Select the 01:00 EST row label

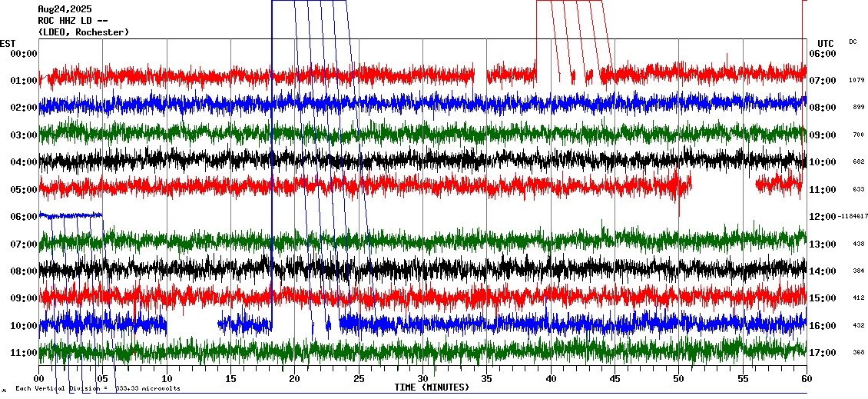click(24, 81)
